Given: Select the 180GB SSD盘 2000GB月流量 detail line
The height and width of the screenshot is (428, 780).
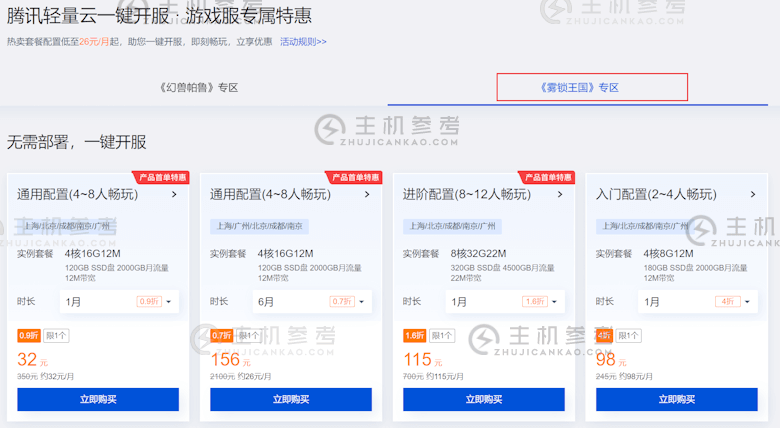Looking at the screenshot, I should 695,268.
